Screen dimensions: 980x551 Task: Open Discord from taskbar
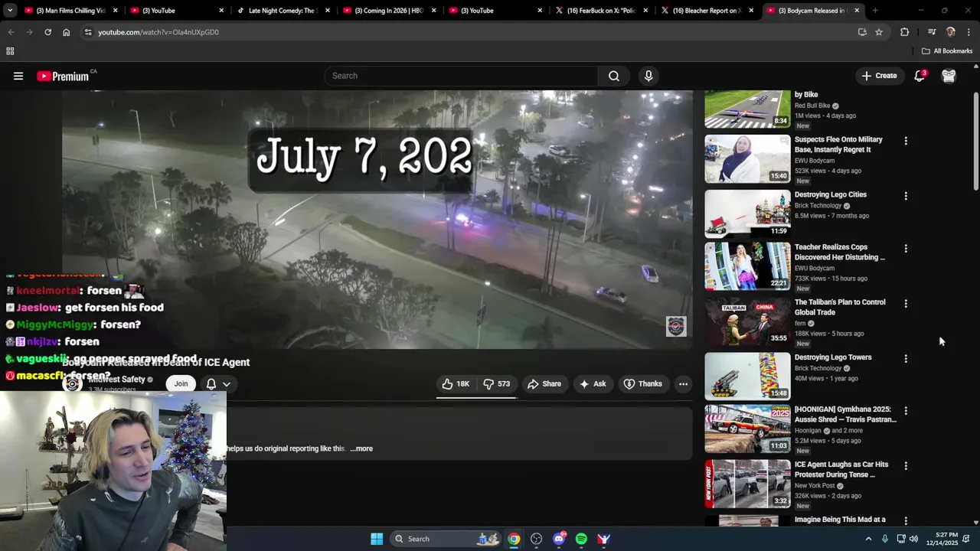pyautogui.click(x=559, y=539)
